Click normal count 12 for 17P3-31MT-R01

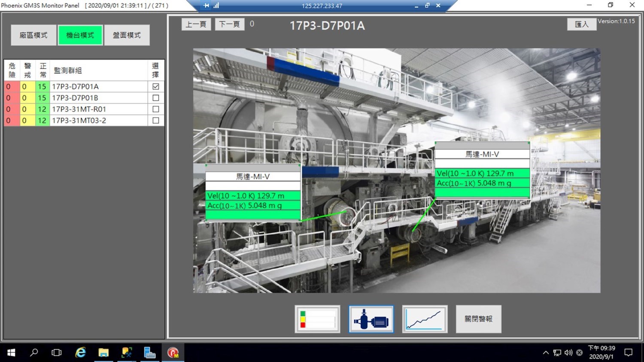point(42,109)
